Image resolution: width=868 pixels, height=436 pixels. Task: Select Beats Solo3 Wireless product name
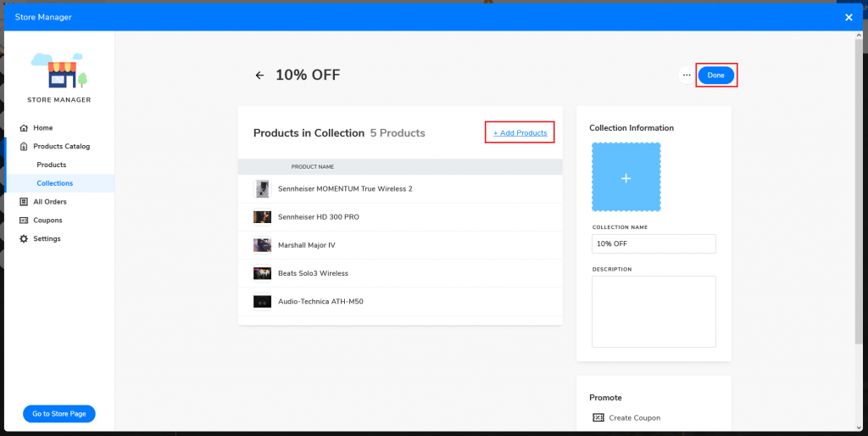click(x=313, y=273)
